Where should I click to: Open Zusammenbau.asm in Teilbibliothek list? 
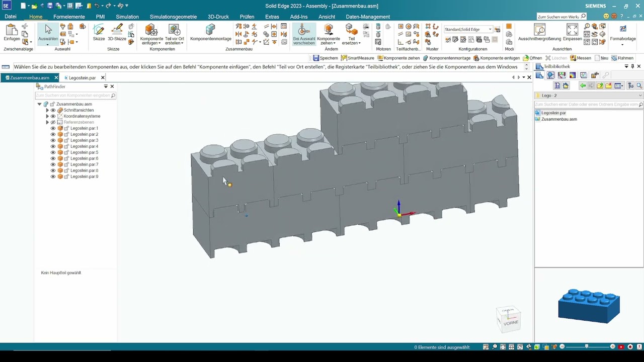559,119
